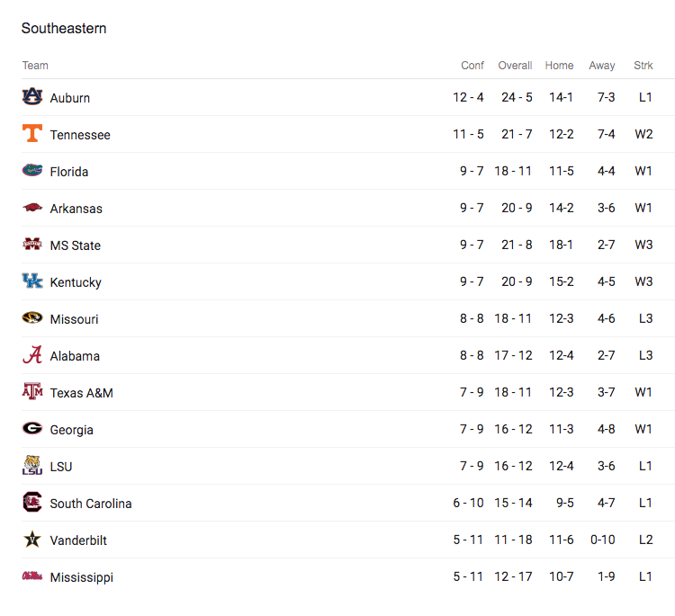Open the Vanderbilt team name link

(78, 540)
